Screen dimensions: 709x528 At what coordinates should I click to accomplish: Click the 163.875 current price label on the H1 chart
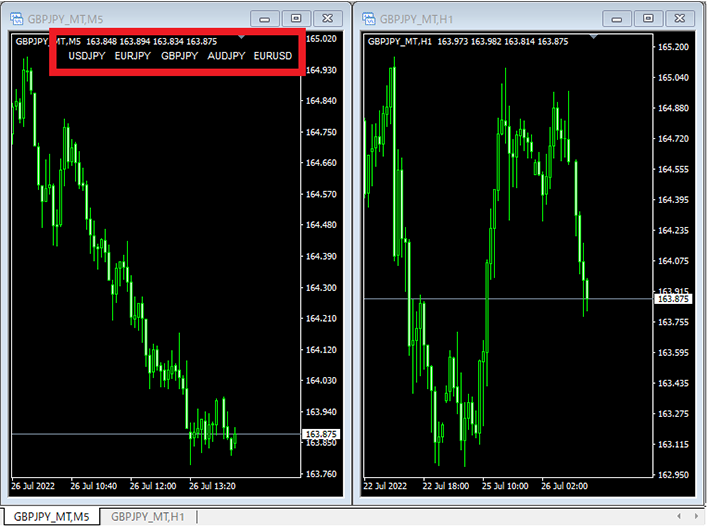[673, 299]
